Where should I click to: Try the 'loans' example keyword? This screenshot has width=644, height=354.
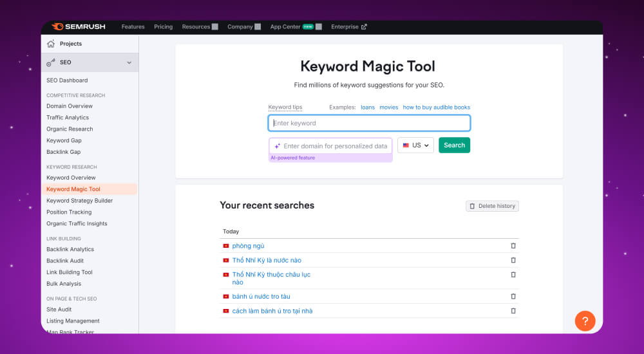368,107
